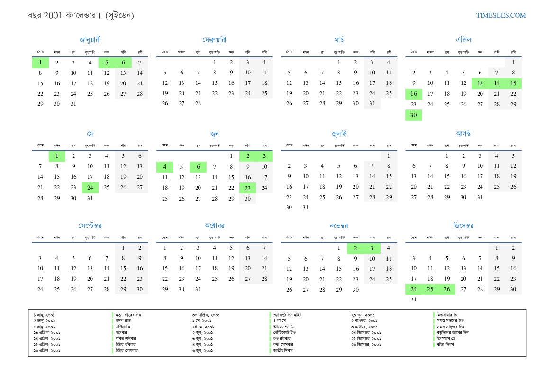Click legend entry 'ইস্টার সোমবার'

click(127, 351)
